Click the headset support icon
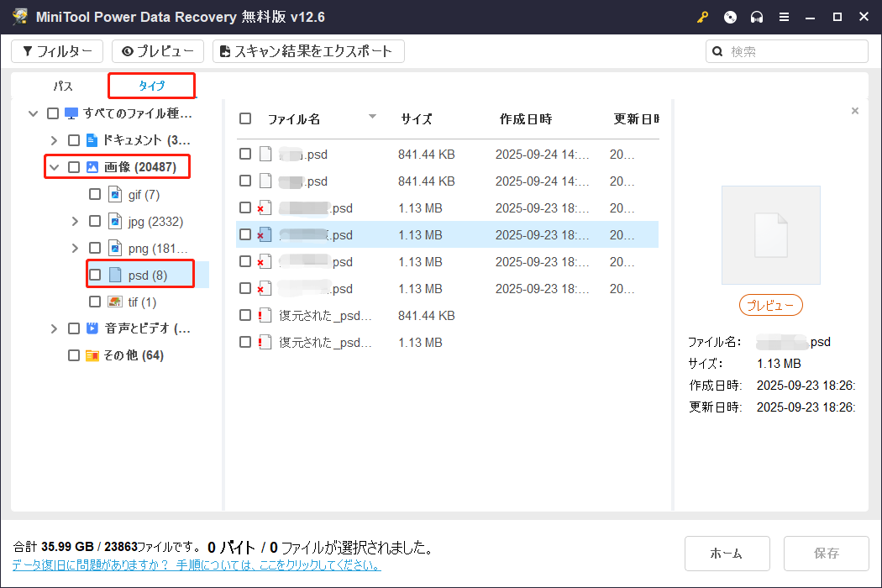This screenshot has height=588, width=882. (756, 16)
